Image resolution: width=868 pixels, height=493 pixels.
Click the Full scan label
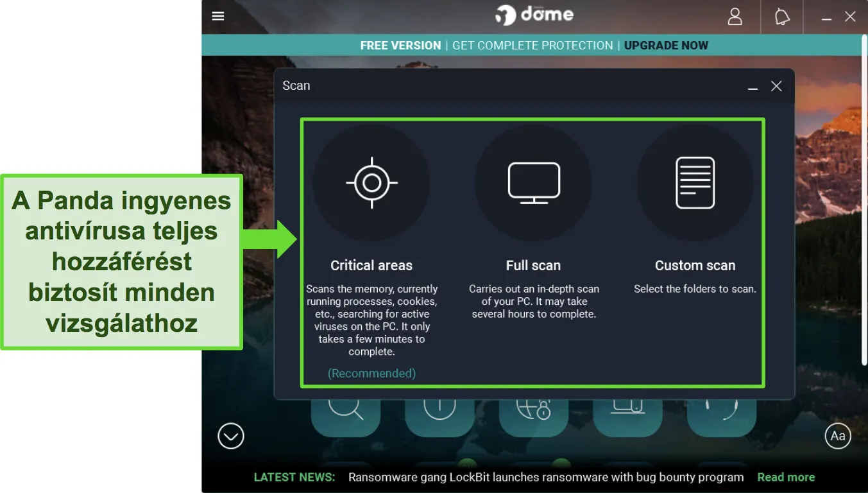point(533,265)
